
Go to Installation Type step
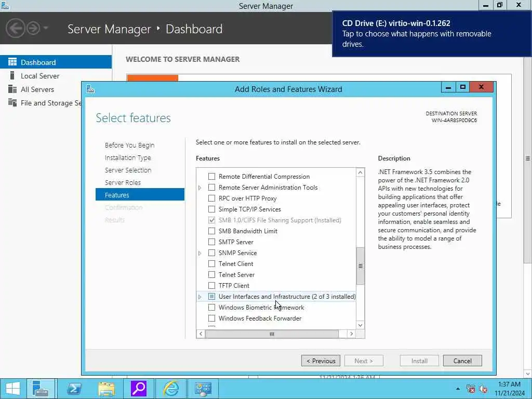click(128, 158)
